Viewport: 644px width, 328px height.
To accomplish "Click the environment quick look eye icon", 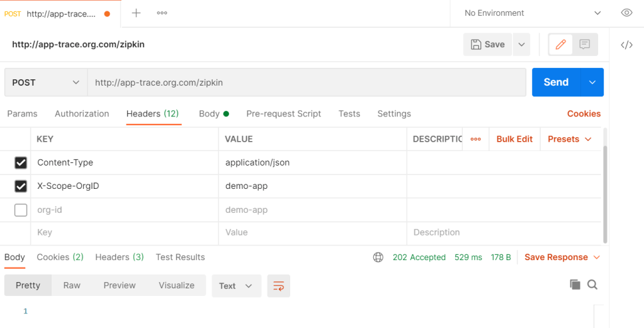I will click(x=626, y=13).
